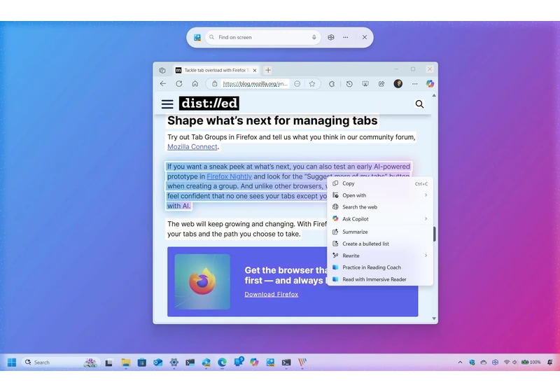Open Outlook from the taskbar
This screenshot has height=392, width=560.
pyautogui.click(x=158, y=363)
